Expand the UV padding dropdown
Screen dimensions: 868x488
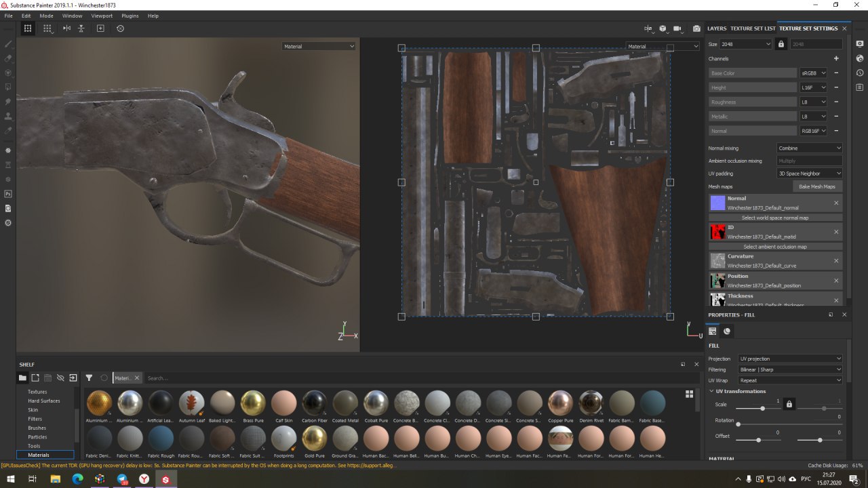(810, 174)
